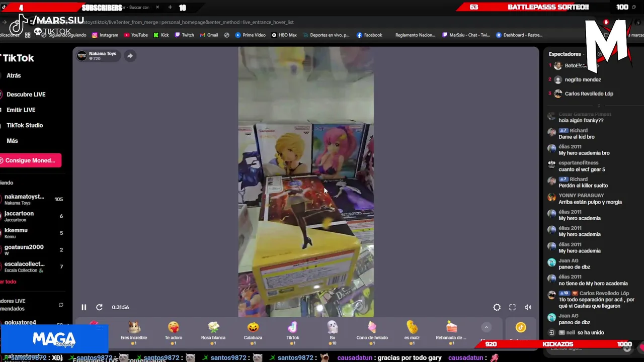The width and height of the screenshot is (644, 362).
Task: Open the Prime Video bookmark
Action: point(251,35)
